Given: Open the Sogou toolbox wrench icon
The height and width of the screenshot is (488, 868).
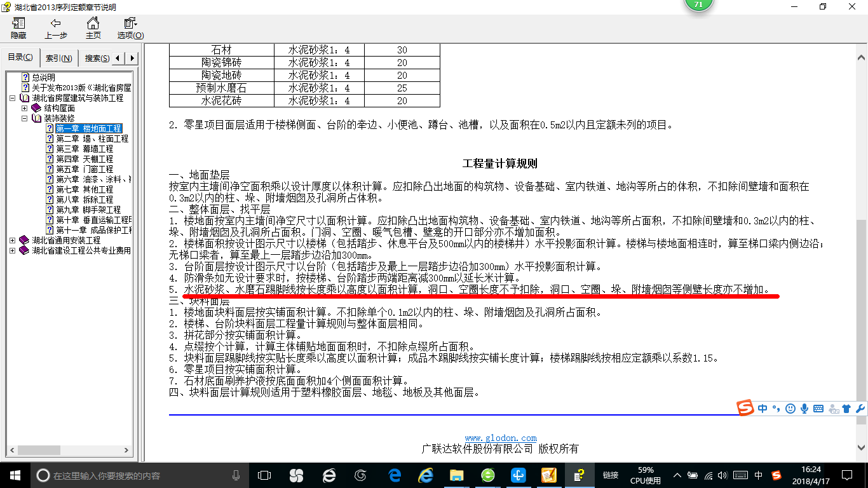Looking at the screenshot, I should (x=860, y=409).
